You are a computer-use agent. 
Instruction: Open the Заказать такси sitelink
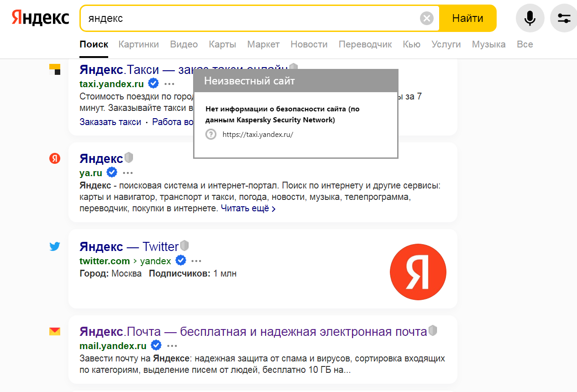(110, 122)
